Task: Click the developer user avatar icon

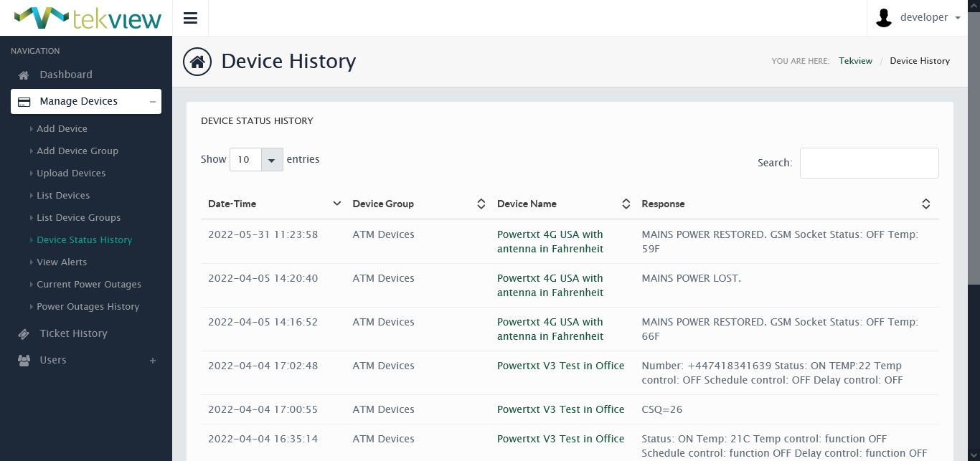Action: coord(884,18)
